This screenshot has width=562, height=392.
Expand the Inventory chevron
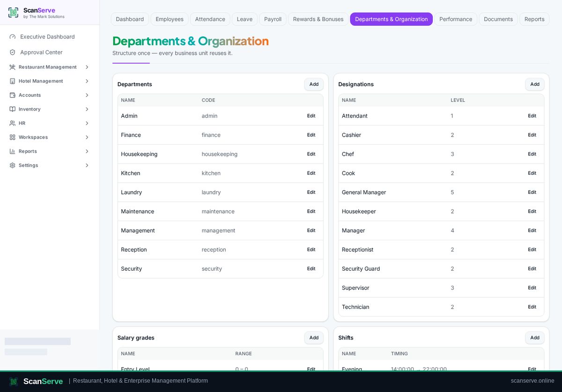(x=87, y=109)
